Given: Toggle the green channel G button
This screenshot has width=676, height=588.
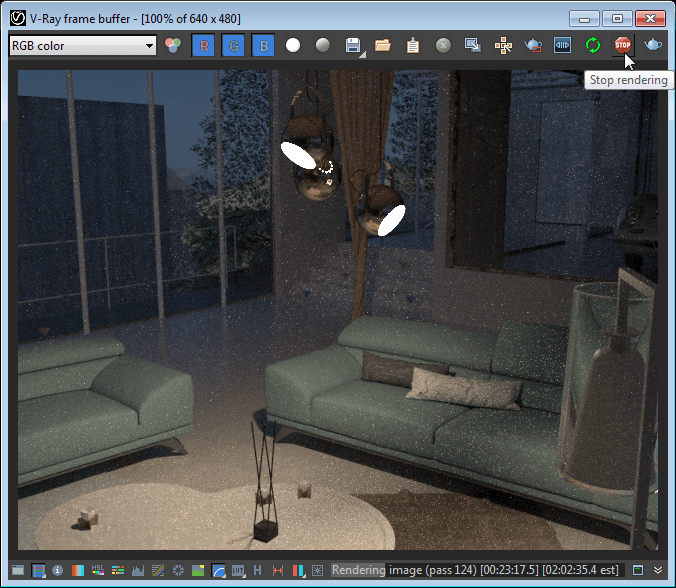Looking at the screenshot, I should [234, 45].
